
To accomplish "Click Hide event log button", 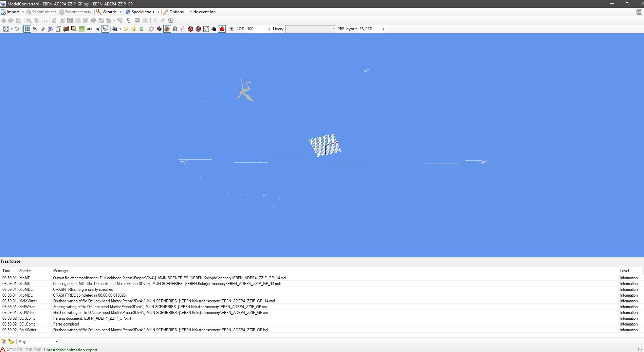I will [x=202, y=12].
